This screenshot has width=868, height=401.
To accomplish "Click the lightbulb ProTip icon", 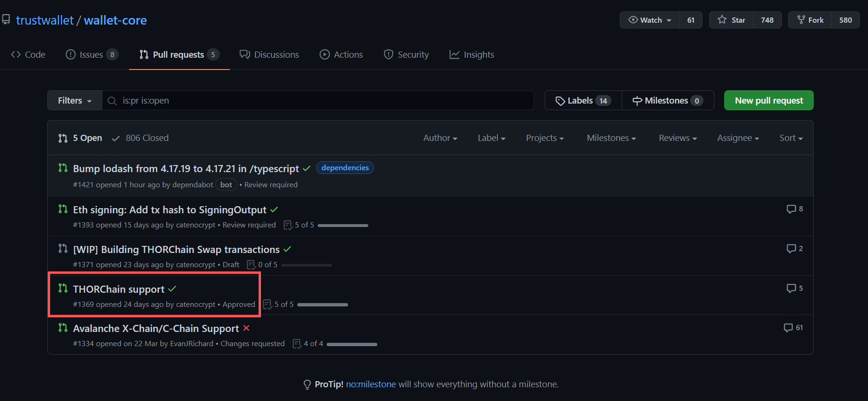I will pyautogui.click(x=307, y=384).
